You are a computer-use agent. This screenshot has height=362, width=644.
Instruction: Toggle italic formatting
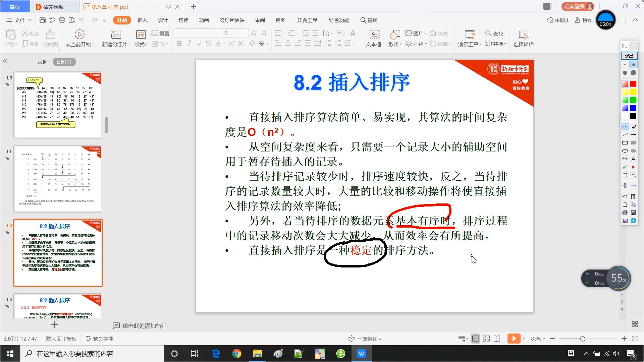(x=189, y=44)
